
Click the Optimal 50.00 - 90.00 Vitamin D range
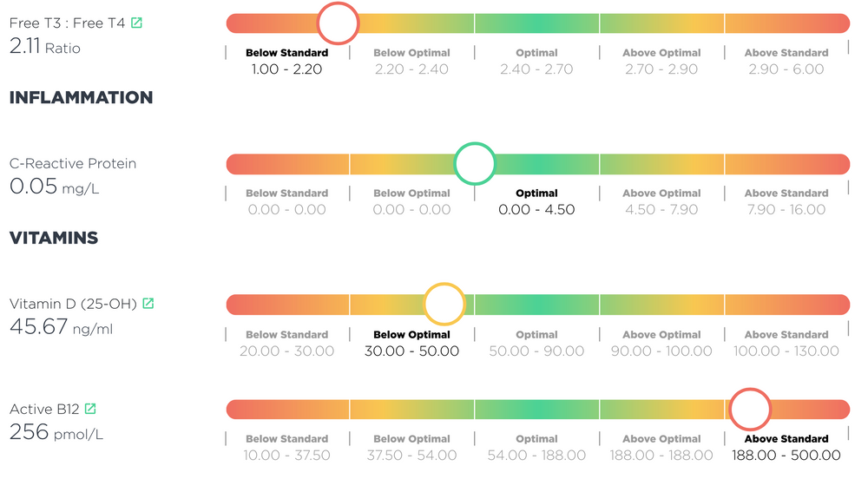click(x=536, y=343)
